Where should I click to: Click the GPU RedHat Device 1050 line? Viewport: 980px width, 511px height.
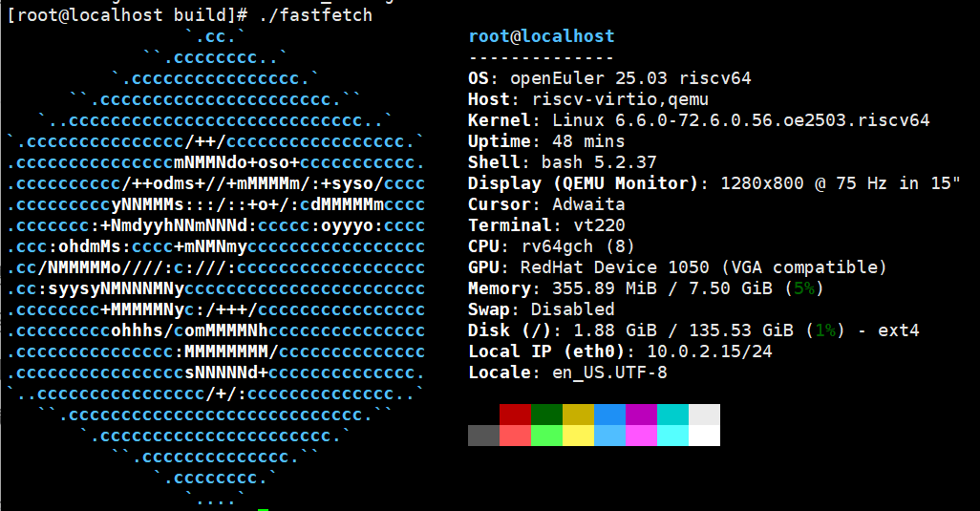pos(677,267)
